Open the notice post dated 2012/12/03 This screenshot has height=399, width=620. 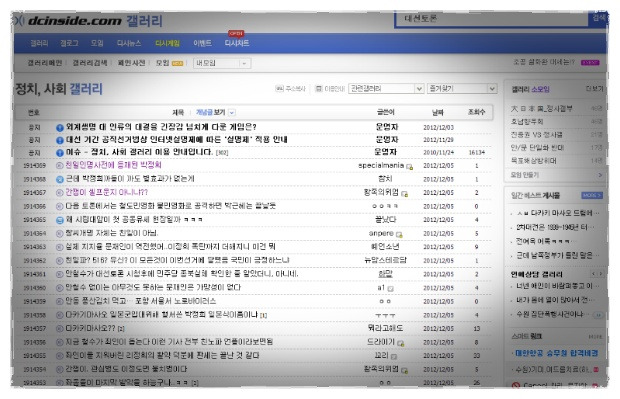click(161, 127)
